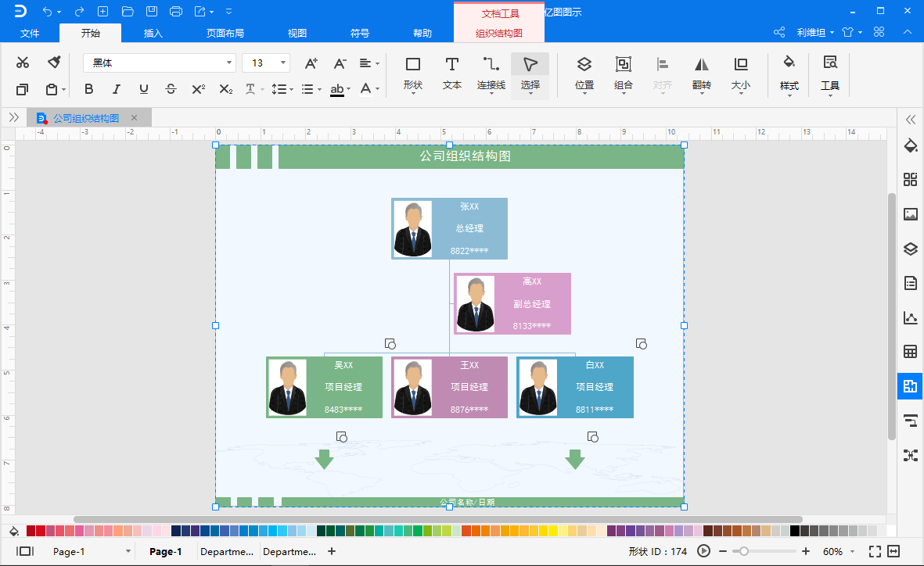Toggle Strikethrough formatting
This screenshot has width=924, height=566.
(171, 89)
